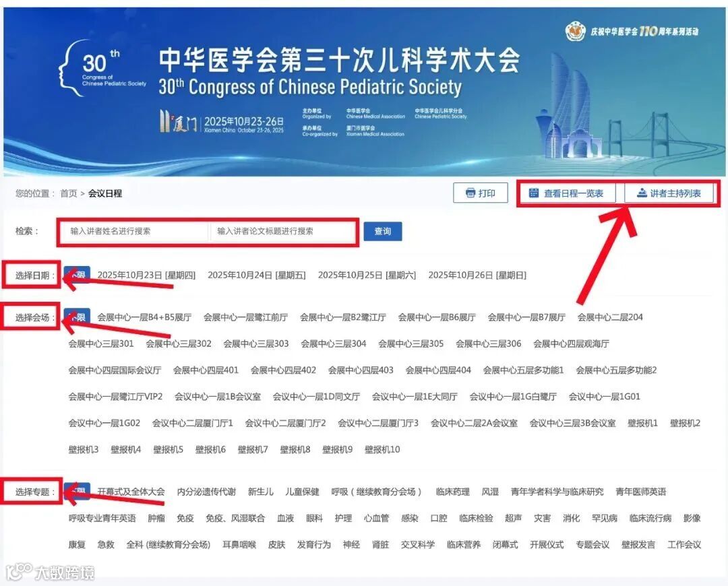Screen dimensions: 728x586
Task: Select venue 会展中心一层B7展厅
Action: pyautogui.click(x=526, y=317)
